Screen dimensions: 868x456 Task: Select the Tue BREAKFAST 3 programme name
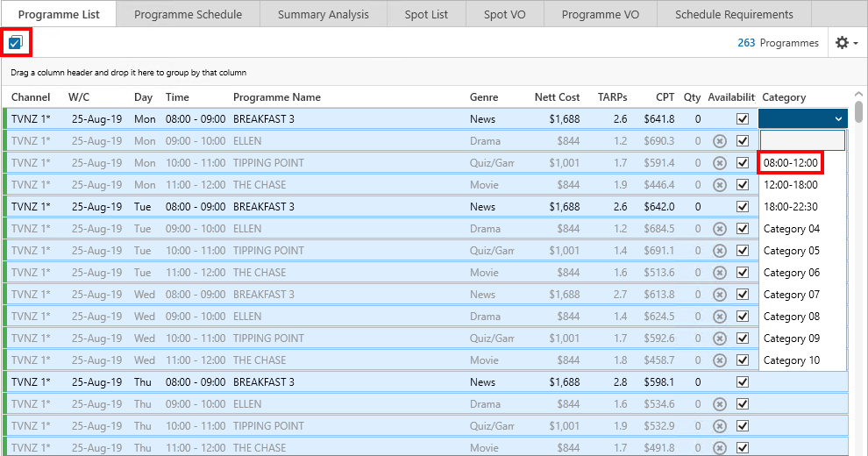click(x=264, y=206)
